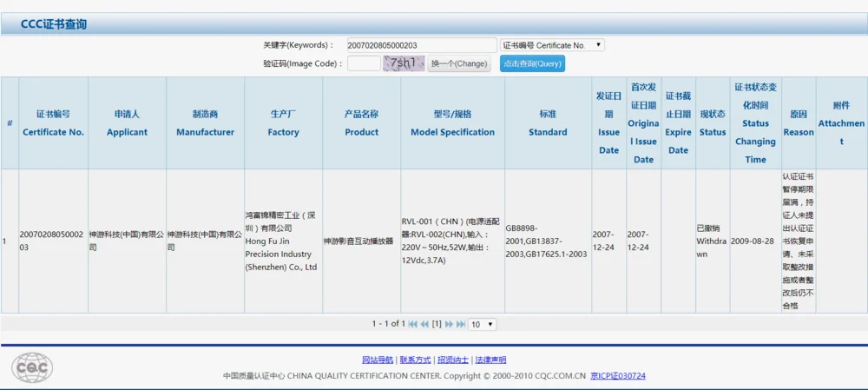Click the Hong Fu Jin Precision factory cell
868x390 pixels.
282,241
